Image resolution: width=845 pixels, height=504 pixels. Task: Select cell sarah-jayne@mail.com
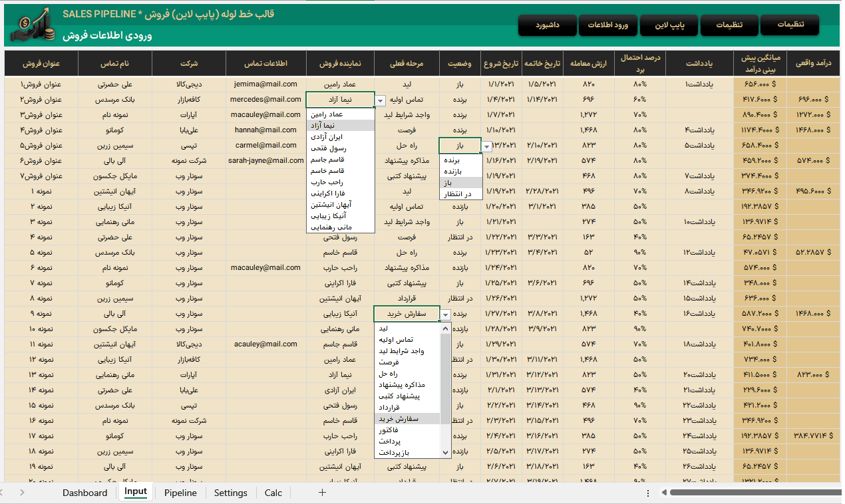pos(265,160)
